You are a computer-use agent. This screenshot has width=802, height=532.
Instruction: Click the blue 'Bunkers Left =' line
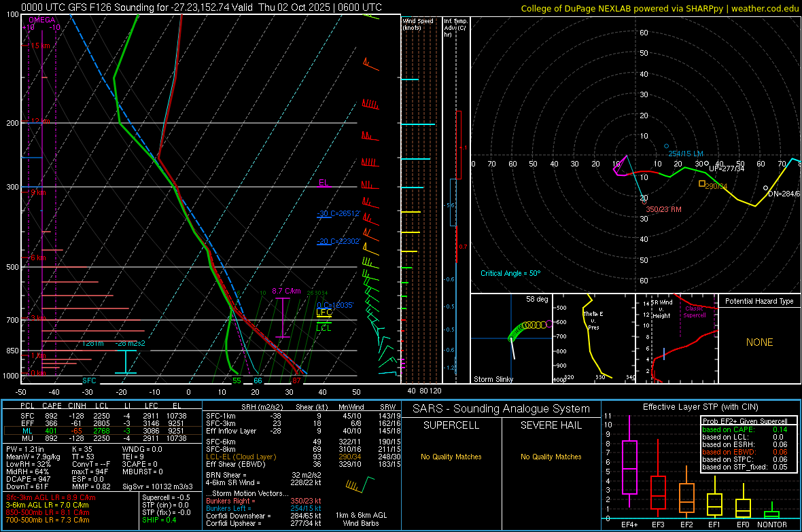[264, 508]
